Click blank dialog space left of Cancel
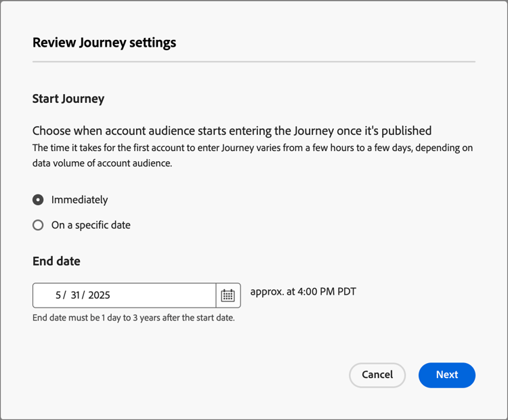The image size is (508, 420). tap(203, 375)
